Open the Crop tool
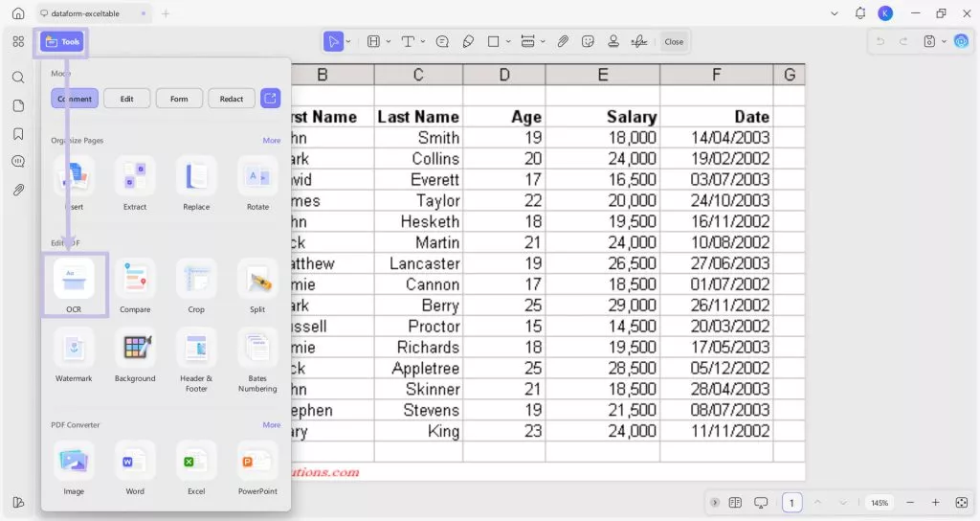This screenshot has height=521, width=980. (x=196, y=285)
